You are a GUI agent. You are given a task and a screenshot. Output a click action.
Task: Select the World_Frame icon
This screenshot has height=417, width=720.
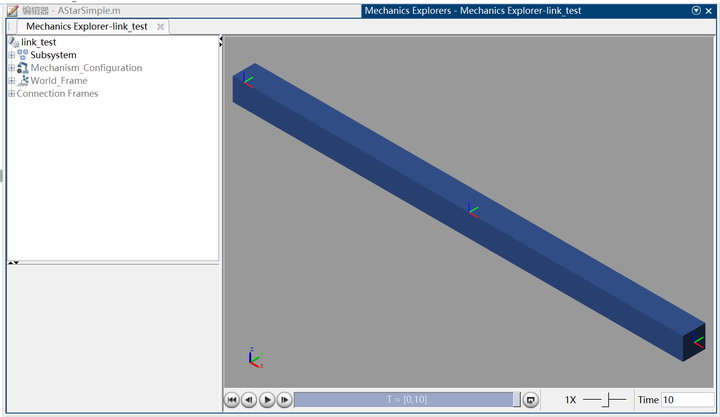tap(22, 80)
